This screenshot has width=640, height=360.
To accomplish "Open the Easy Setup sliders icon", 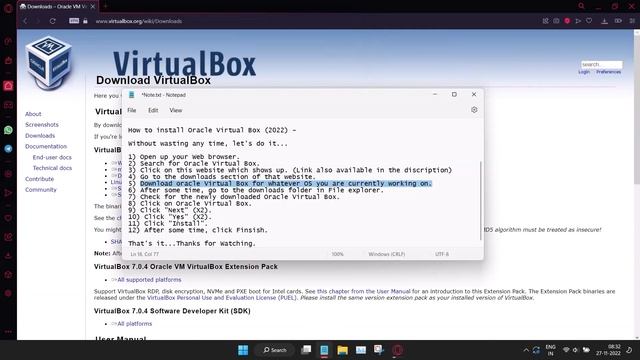I will coord(632,21).
